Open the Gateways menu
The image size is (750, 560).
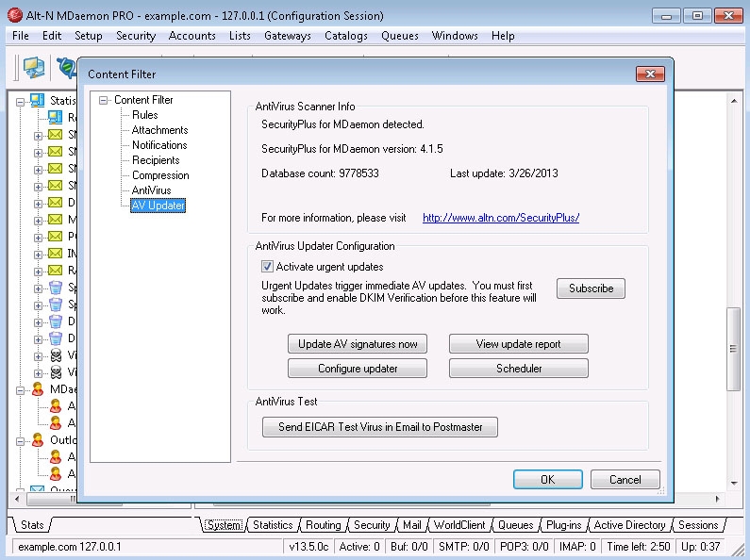[x=288, y=36]
